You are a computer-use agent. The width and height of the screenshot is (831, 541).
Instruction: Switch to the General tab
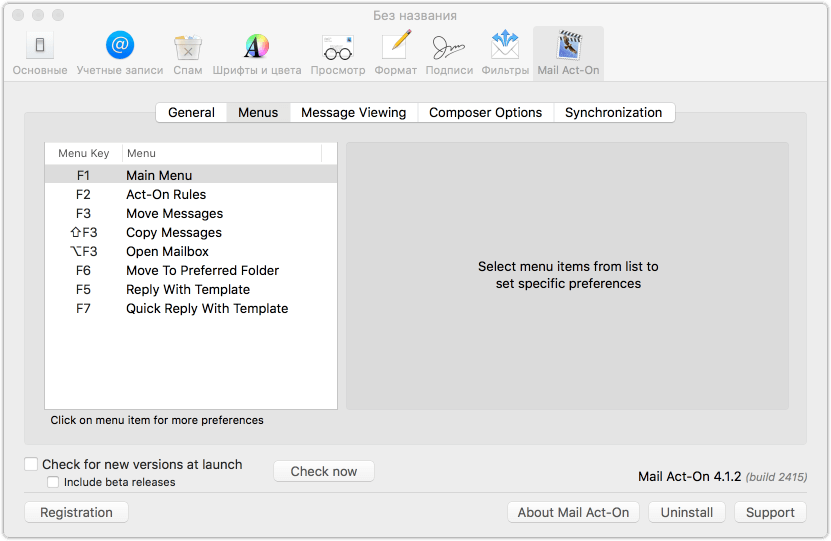(191, 112)
